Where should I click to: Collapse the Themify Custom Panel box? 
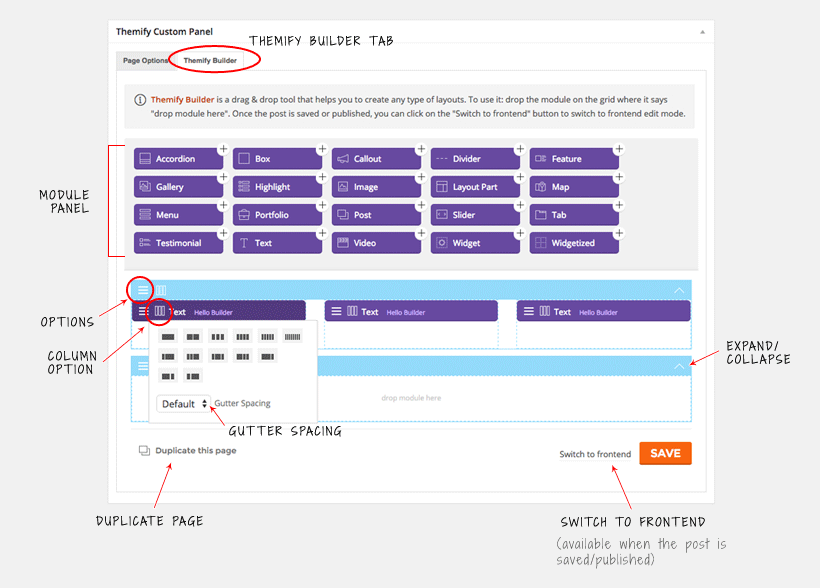click(x=702, y=32)
